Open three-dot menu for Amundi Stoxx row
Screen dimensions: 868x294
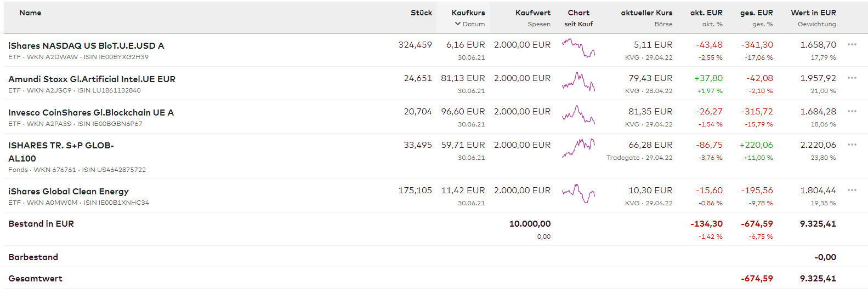click(x=852, y=78)
